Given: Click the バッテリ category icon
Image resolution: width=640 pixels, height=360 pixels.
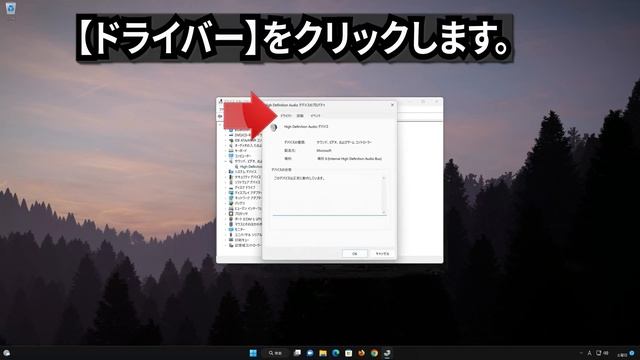Looking at the screenshot, I should (231, 203).
